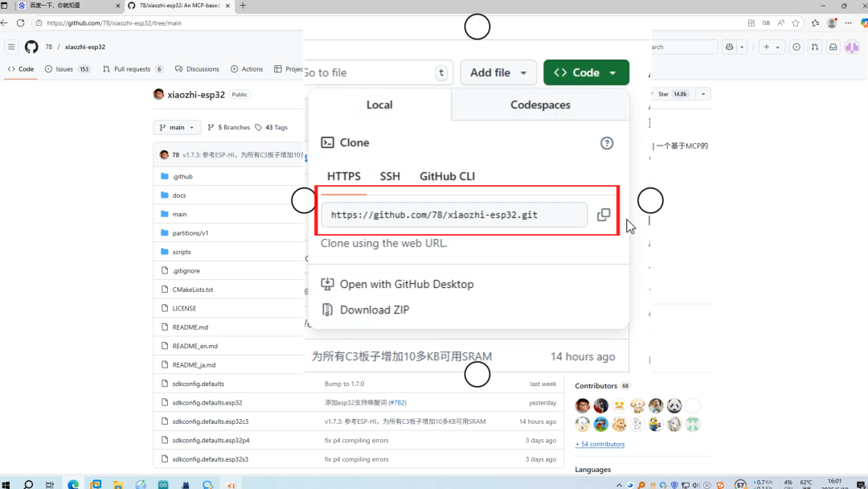Image resolution: width=868 pixels, height=489 pixels.
Task: Open the .gitignore file
Action: tap(186, 271)
